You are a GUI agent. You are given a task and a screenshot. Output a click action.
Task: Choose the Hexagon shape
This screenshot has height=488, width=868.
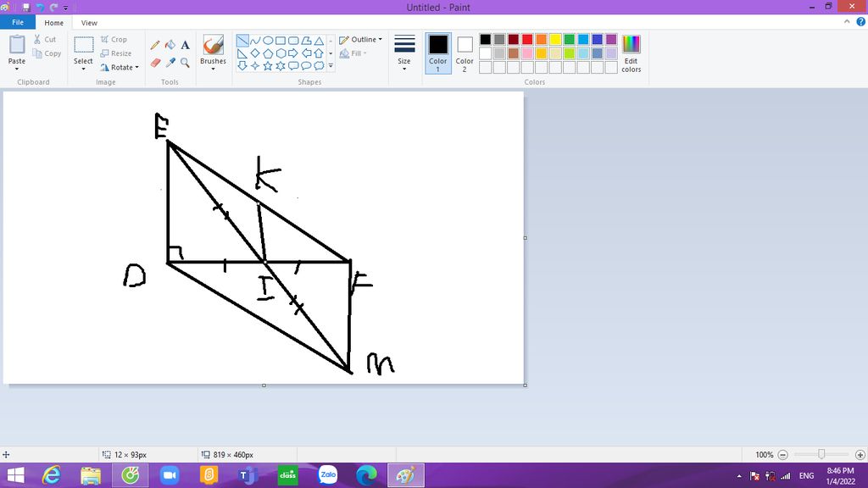click(281, 53)
